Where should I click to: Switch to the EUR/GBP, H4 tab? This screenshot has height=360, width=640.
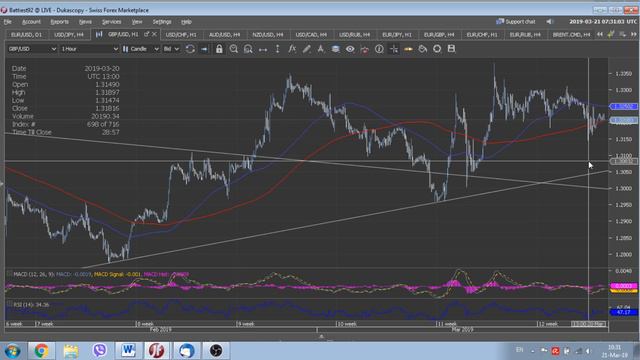[439, 35]
